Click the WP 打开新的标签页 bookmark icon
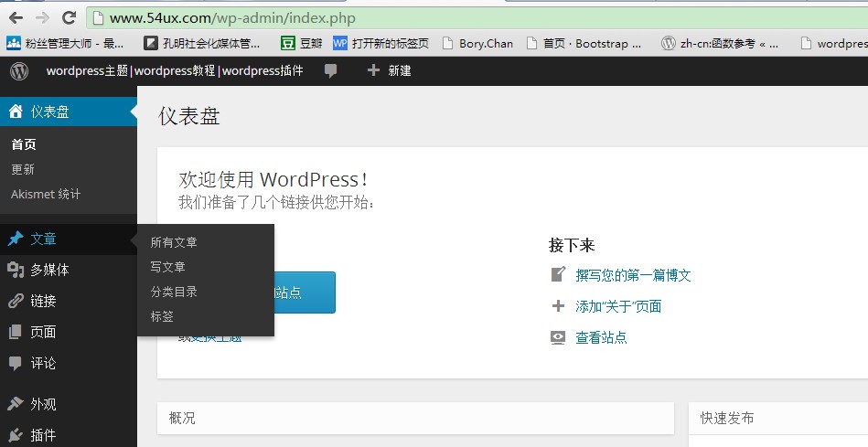868x447 pixels. click(x=340, y=43)
